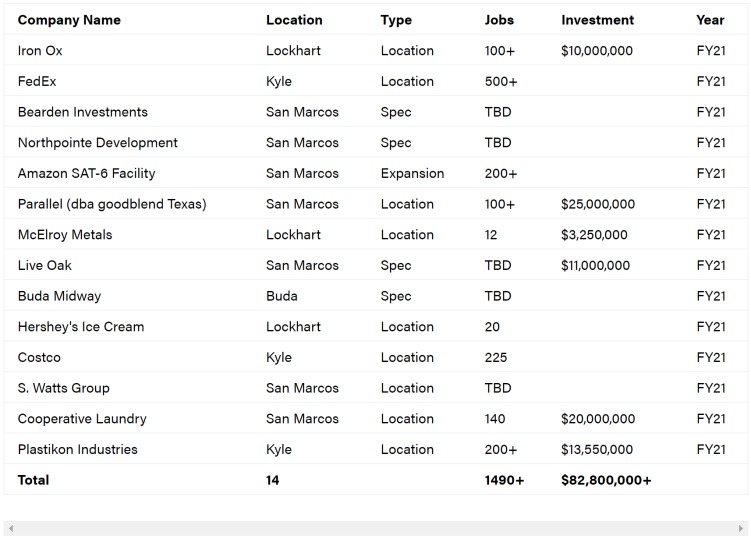Click the '$10,000,000' investment value
This screenshot has height=539, width=751.
point(597,51)
